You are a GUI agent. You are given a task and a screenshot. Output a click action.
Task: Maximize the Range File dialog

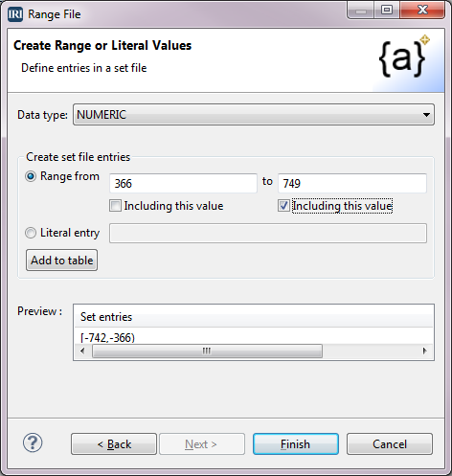coord(387,11)
